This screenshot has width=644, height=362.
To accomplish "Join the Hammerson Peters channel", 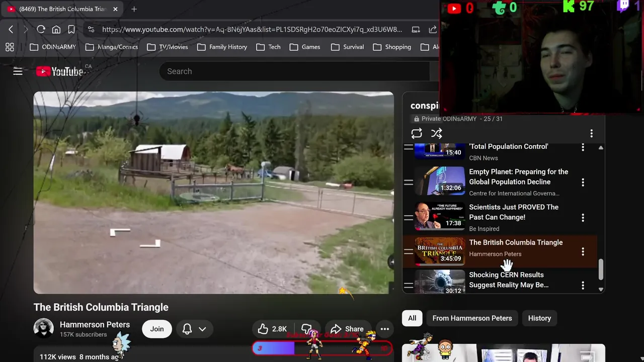I will pyautogui.click(x=157, y=329).
